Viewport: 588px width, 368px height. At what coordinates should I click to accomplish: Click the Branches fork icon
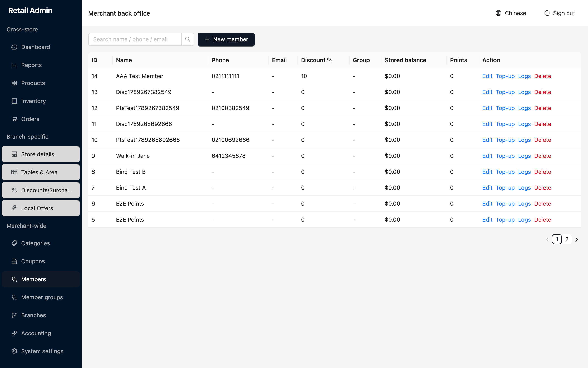click(x=14, y=315)
